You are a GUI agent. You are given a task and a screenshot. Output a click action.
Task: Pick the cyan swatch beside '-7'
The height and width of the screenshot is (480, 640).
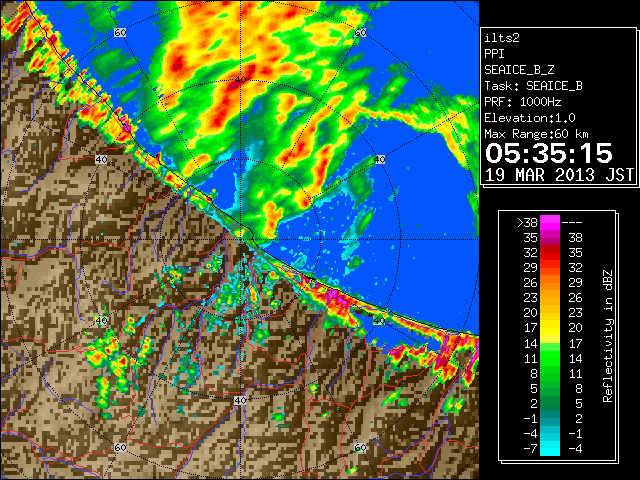click(x=550, y=448)
